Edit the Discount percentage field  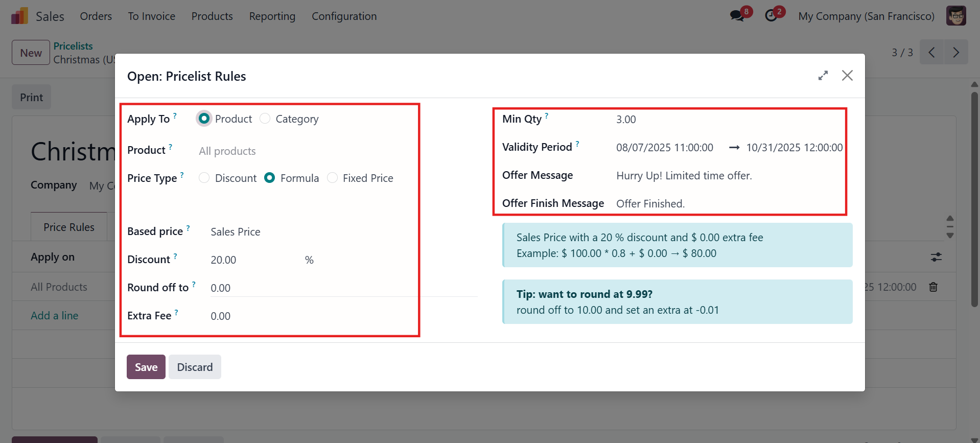[x=255, y=260]
